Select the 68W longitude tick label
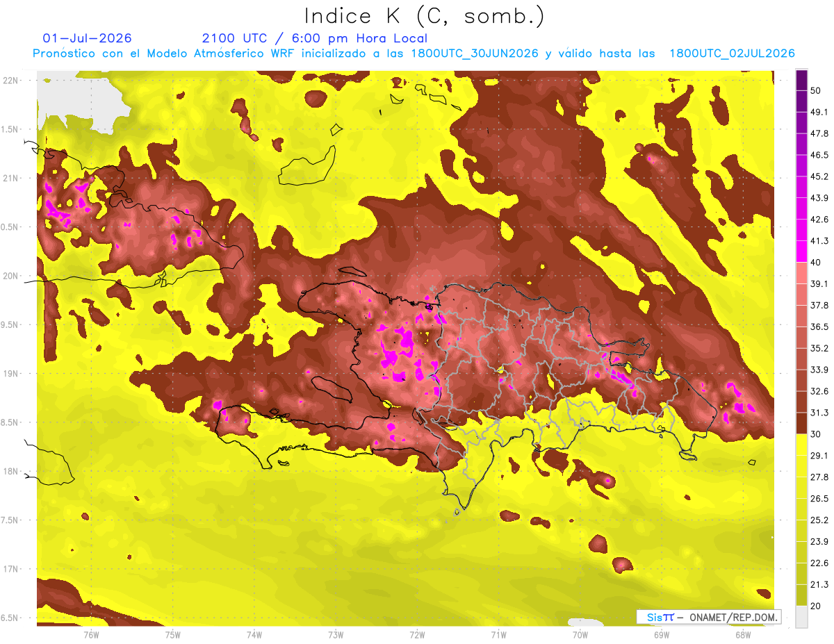 click(743, 634)
